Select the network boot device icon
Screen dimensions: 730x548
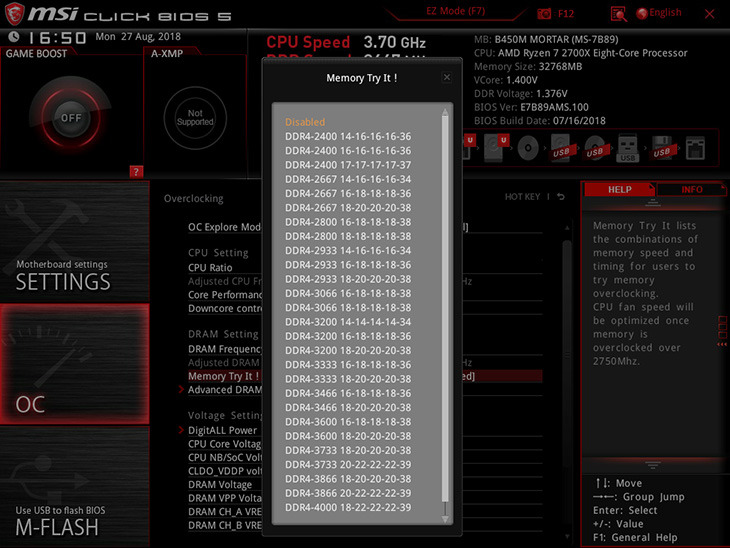point(692,148)
